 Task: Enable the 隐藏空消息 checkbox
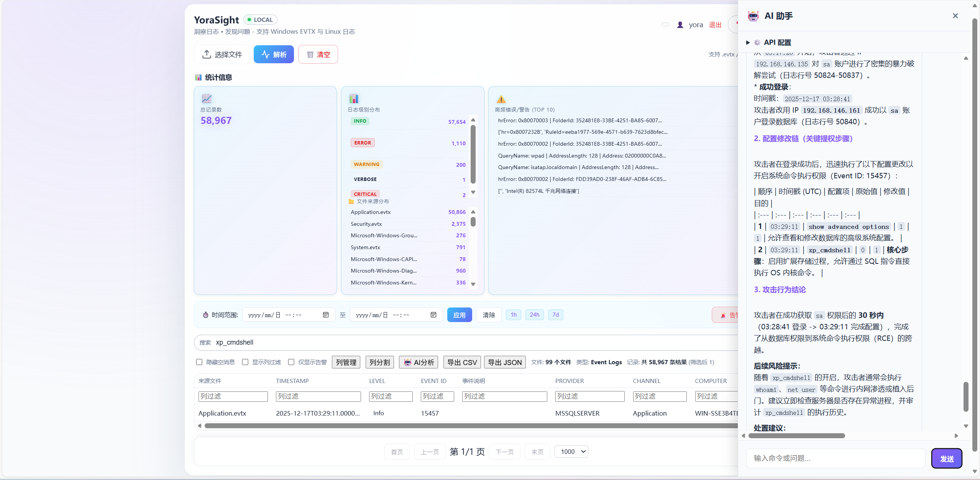coord(199,362)
